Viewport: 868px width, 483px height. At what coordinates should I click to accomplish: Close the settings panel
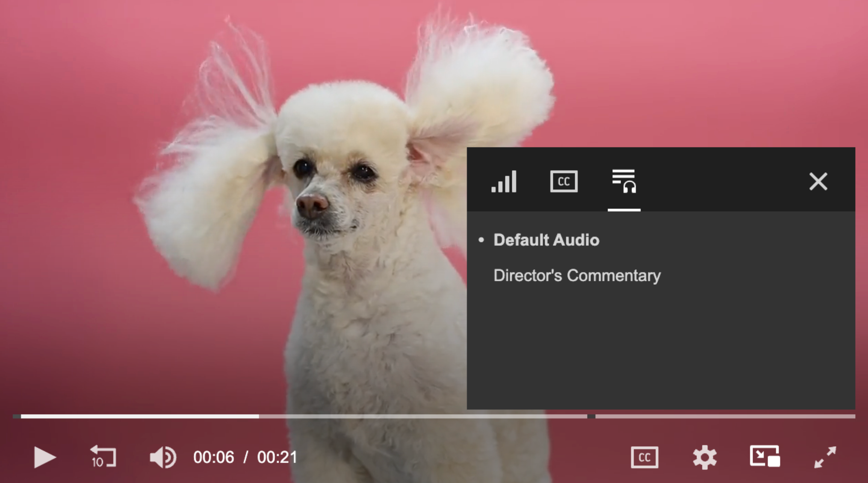point(818,182)
